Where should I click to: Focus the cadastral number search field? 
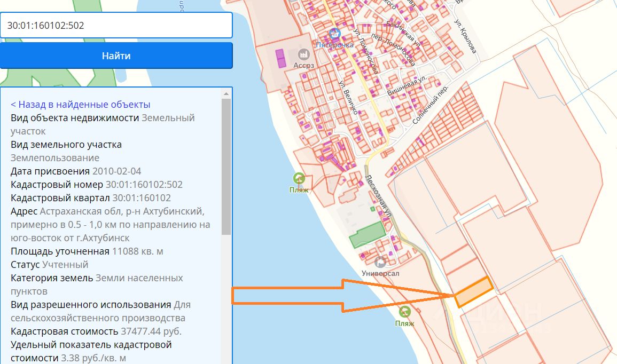pos(116,25)
